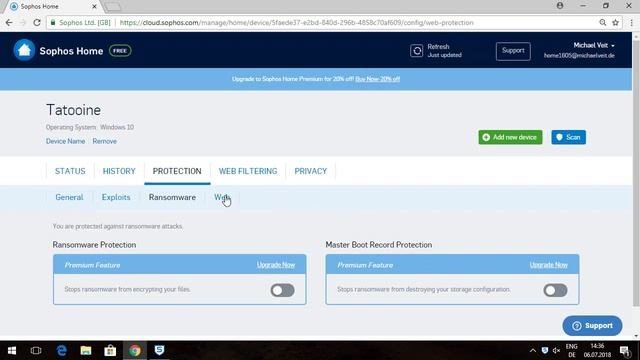Open the floating Support chat button
Viewport: 640px width, 360px height.
coord(592,326)
